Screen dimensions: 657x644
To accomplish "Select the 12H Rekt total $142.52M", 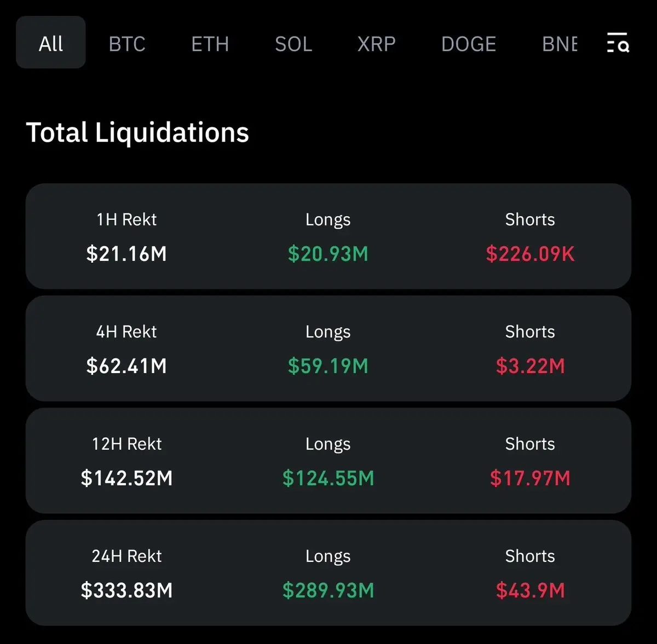I will point(126,478).
